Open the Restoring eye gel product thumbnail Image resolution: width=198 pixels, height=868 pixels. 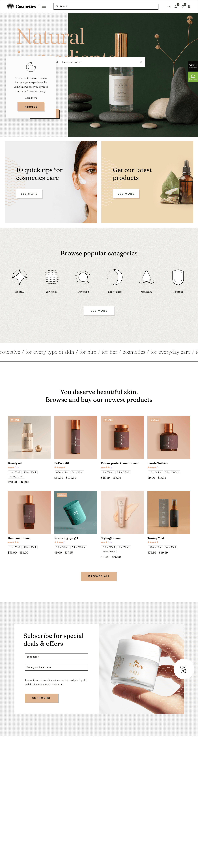(76, 512)
